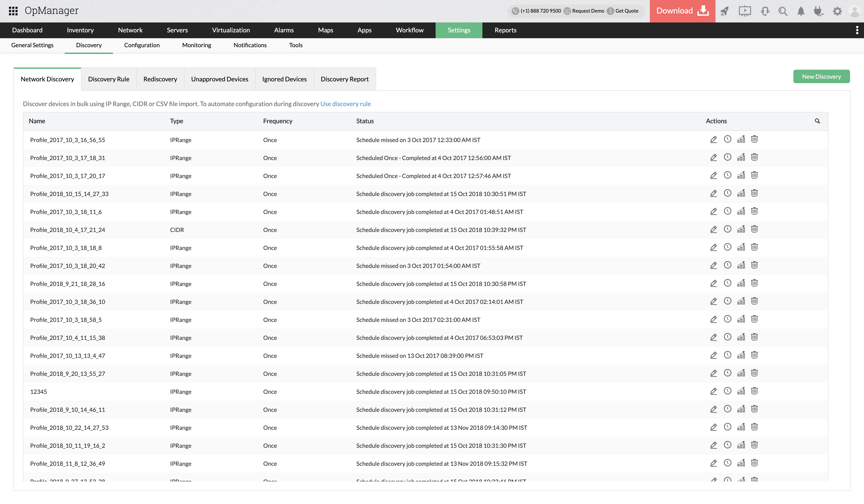This screenshot has width=864, height=504.
Task: Go to Monitoring settings submenu
Action: click(x=196, y=45)
